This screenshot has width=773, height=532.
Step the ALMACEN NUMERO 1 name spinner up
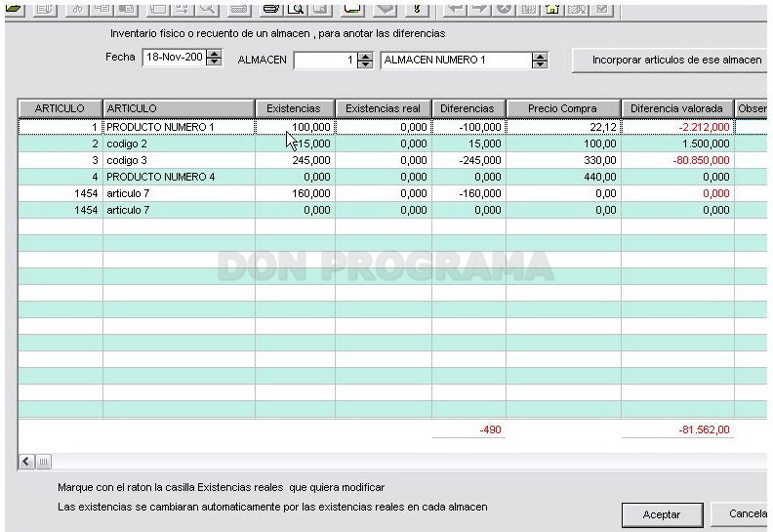(x=540, y=57)
